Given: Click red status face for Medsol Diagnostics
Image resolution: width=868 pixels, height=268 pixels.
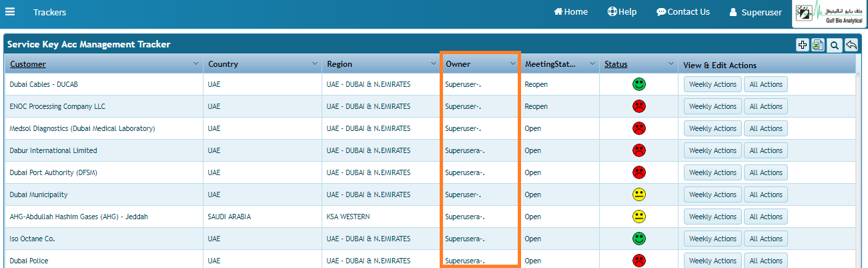Looking at the screenshot, I should click(639, 128).
